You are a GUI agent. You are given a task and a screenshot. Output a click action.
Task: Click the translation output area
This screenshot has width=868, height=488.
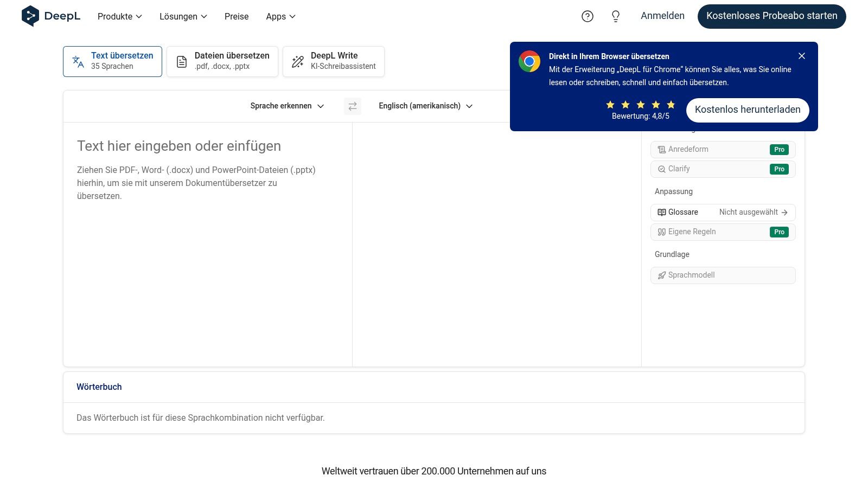point(496,244)
